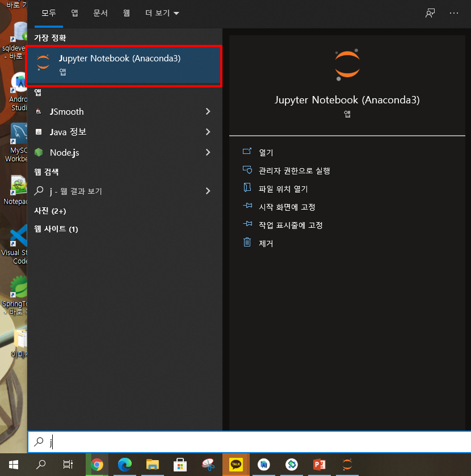Switch to the 앱 tab
This screenshot has width=471, height=476.
[x=74, y=13]
